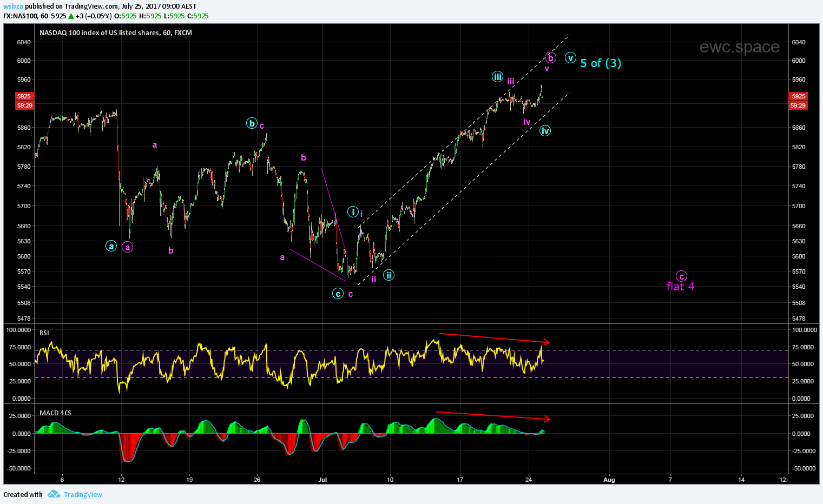The image size is (823, 504).
Task: Click the cyan circled 'v' wave marker
Action: coord(570,57)
